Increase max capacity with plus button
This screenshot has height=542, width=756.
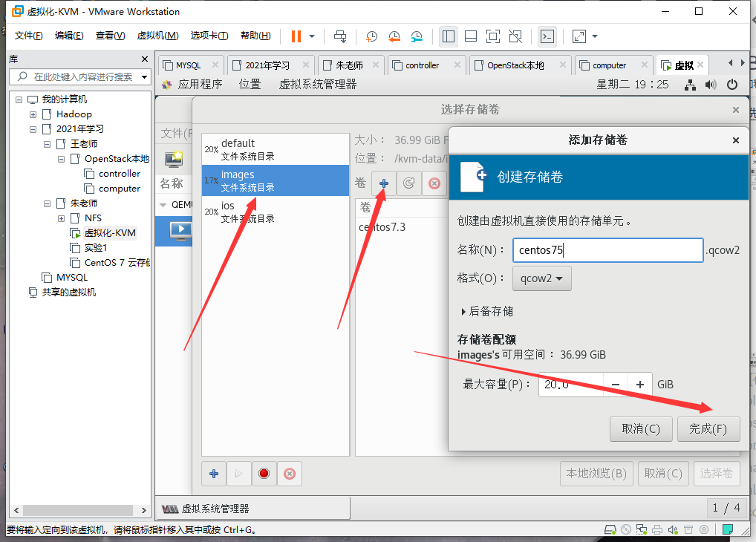coord(640,385)
